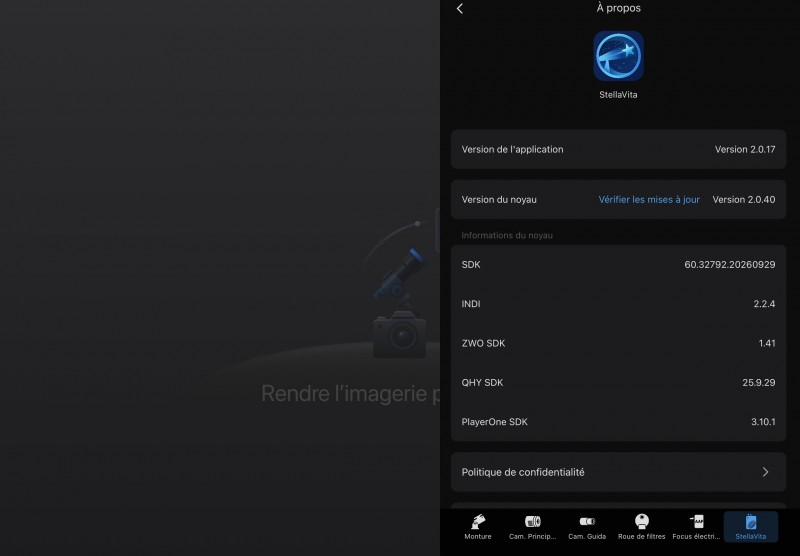Image resolution: width=800 pixels, height=556 pixels.
Task: Select the Focus électri... tab
Action: point(696,527)
